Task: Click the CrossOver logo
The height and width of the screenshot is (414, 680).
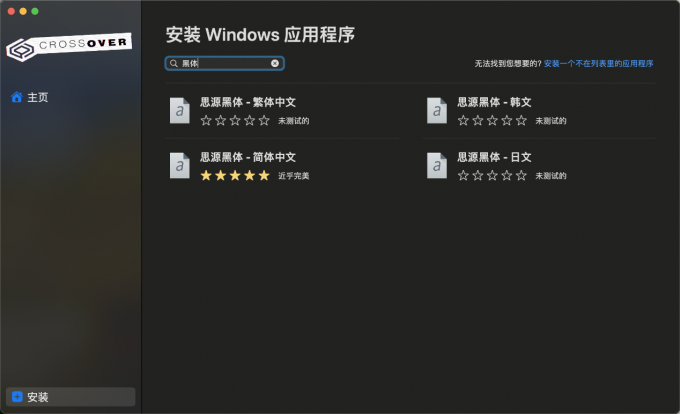Action: coord(69,47)
